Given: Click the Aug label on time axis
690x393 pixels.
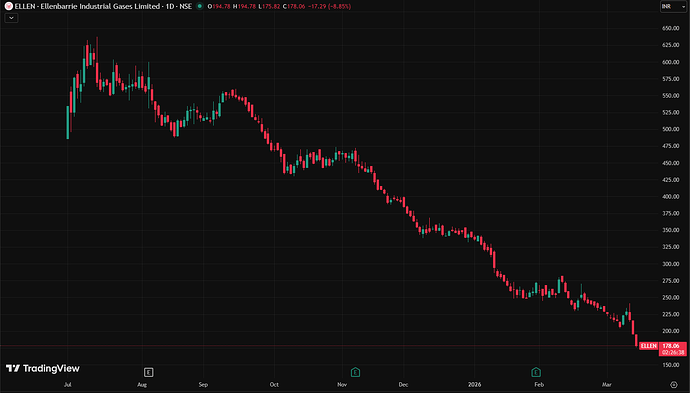Looking at the screenshot, I should pyautogui.click(x=142, y=385).
